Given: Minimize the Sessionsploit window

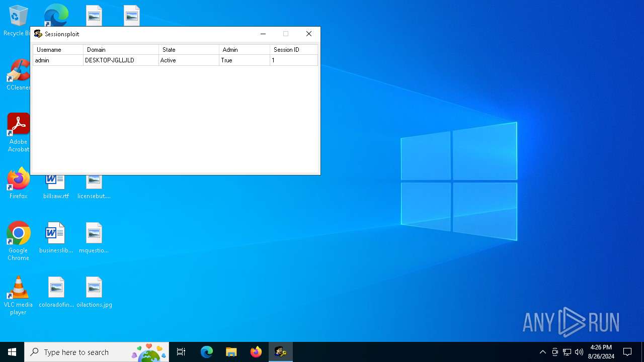Looking at the screenshot, I should (263, 34).
